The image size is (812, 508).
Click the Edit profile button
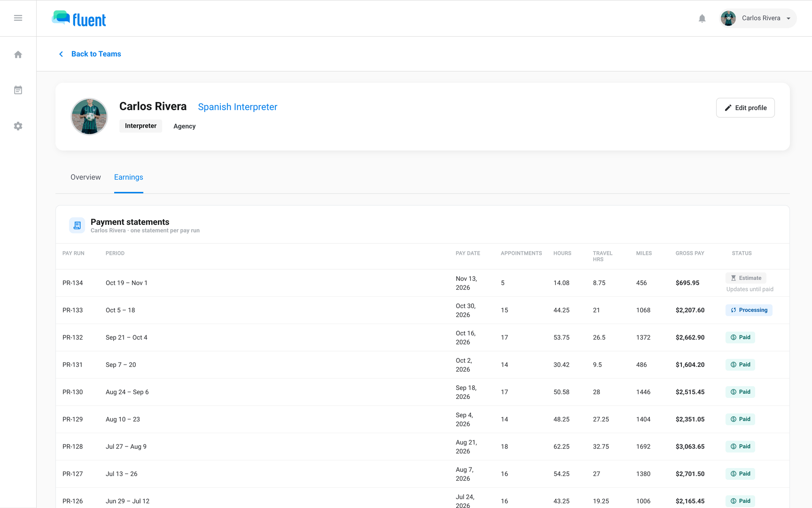pyautogui.click(x=745, y=108)
